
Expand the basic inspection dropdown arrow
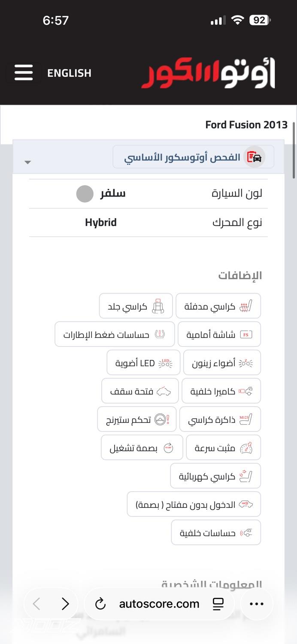tap(28, 162)
